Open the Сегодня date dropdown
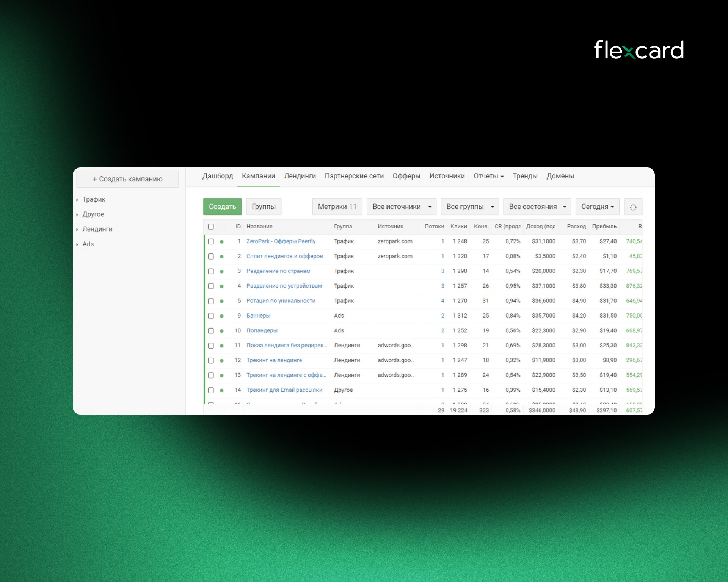 (x=598, y=207)
